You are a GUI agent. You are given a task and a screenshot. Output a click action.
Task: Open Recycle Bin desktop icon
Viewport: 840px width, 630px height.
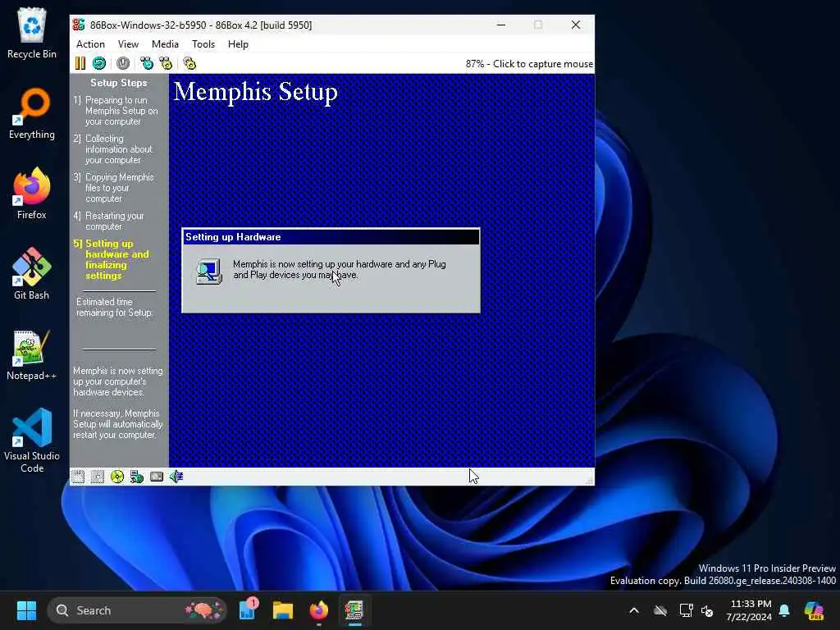point(32,33)
